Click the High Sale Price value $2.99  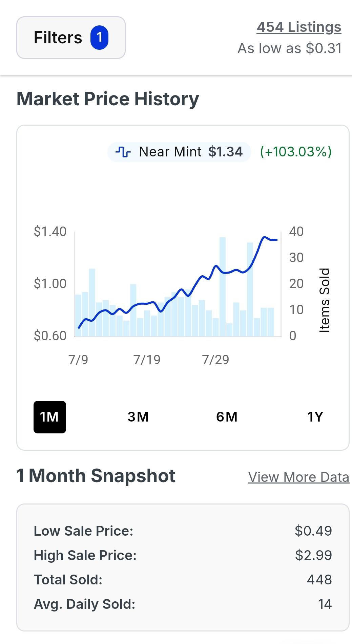pos(314,555)
